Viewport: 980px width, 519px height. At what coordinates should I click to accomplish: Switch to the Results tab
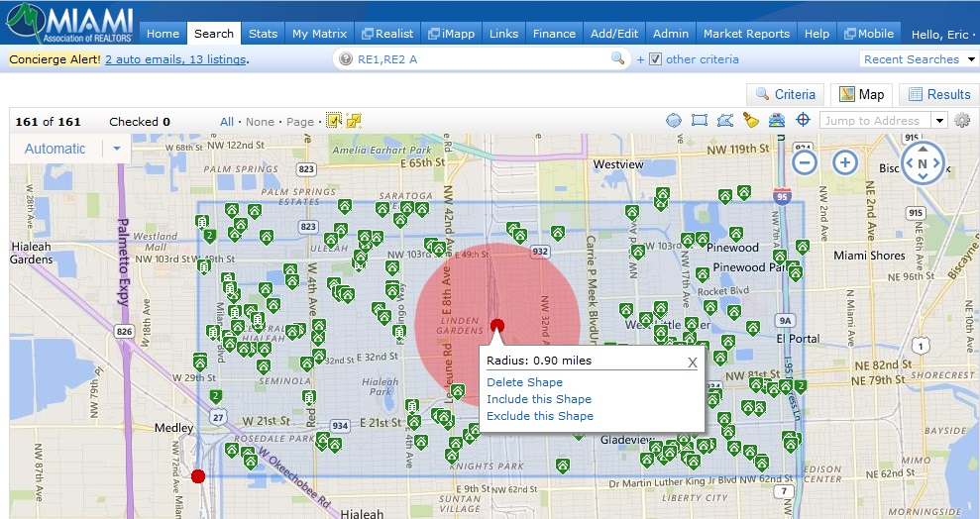[x=938, y=94]
